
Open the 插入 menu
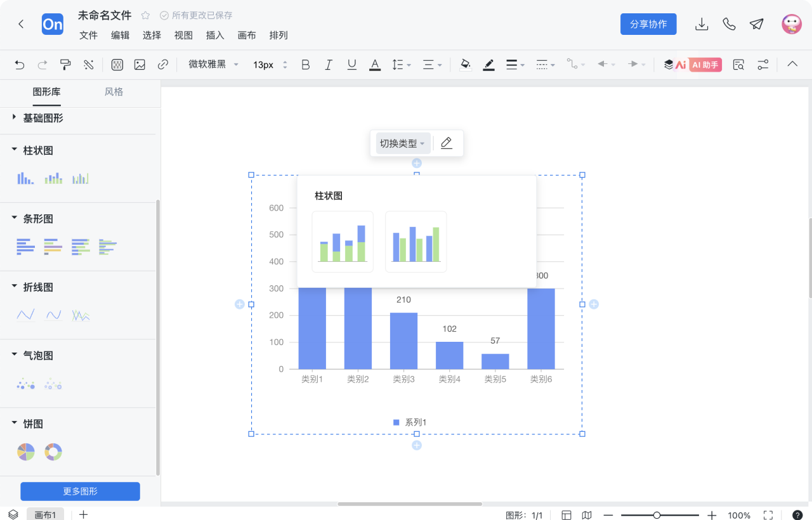pos(215,36)
